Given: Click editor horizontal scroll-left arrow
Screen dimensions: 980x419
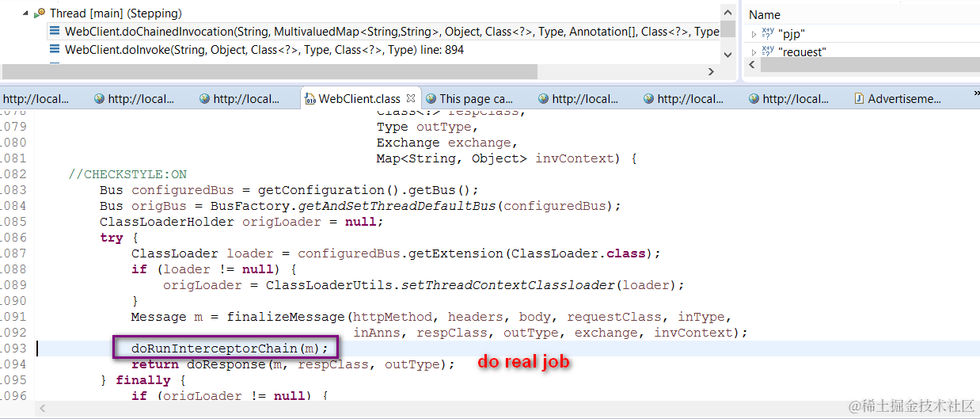Looking at the screenshot, I should pos(43,409).
